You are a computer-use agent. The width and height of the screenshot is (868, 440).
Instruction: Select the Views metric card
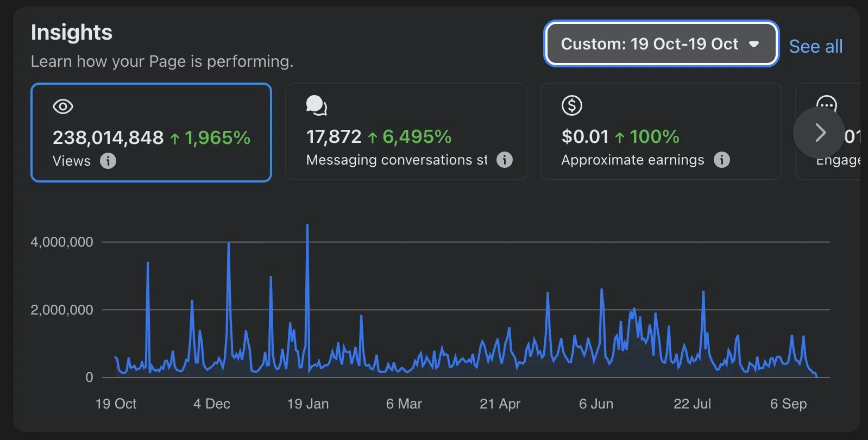point(151,133)
